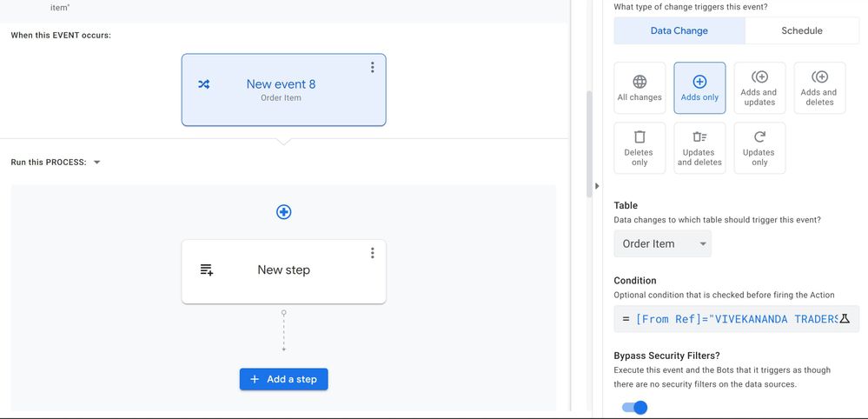Click the Condition expression field
Screen dimensions: 868x419
coord(736,319)
